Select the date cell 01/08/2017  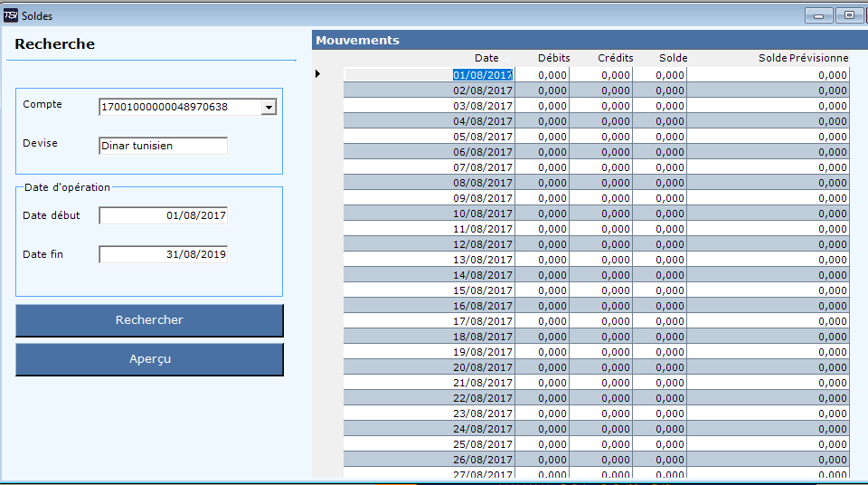(x=429, y=75)
